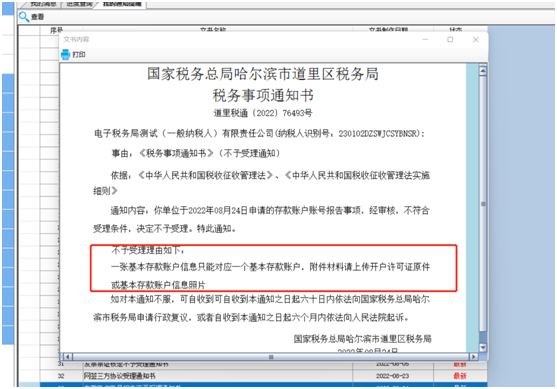557x389 pixels.
Task: Click the line starting with 依据
Action: 270,175
